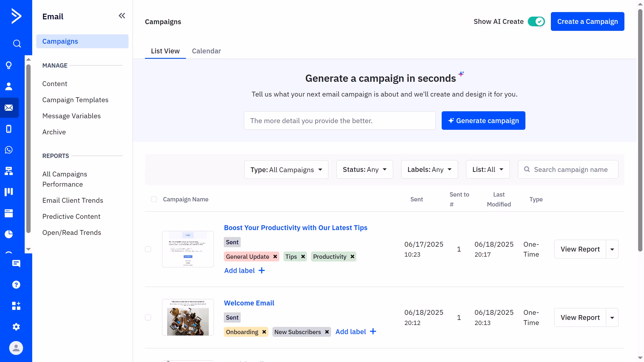This screenshot has width=644, height=362.
Task: Remove the Tips label with its X
Action: pyautogui.click(x=303, y=257)
